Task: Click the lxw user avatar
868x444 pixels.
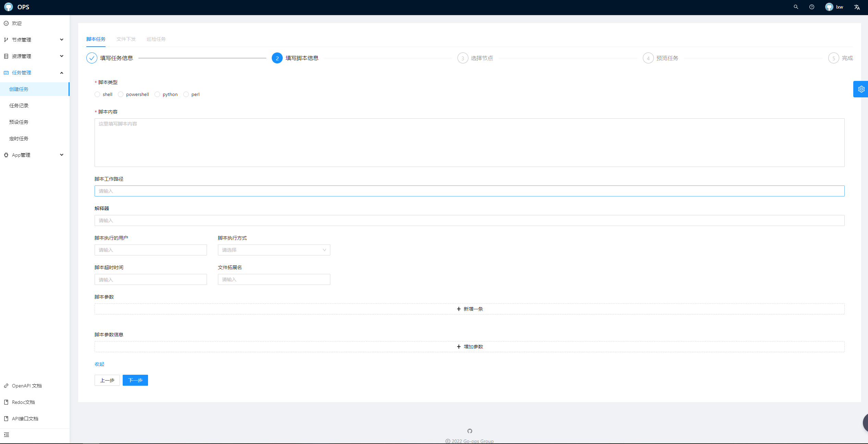Action: coord(829,7)
